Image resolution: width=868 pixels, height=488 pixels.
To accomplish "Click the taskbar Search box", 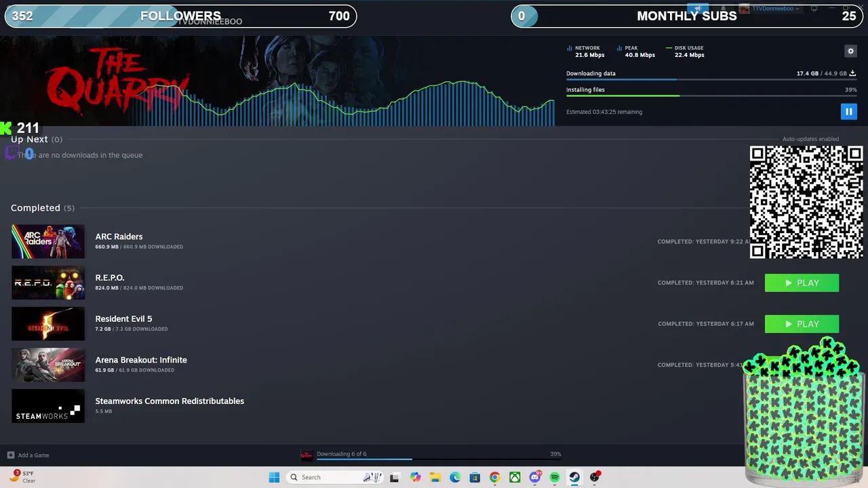I will tap(335, 477).
